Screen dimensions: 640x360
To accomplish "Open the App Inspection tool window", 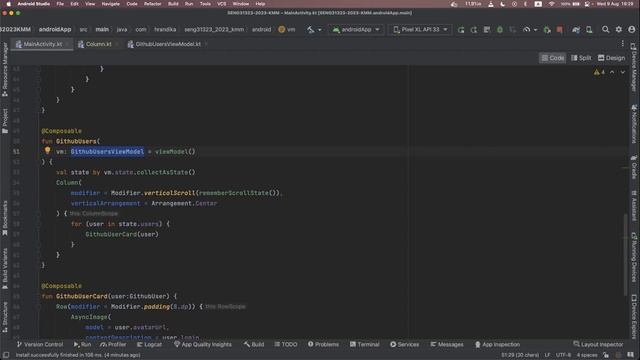I will [497, 344].
